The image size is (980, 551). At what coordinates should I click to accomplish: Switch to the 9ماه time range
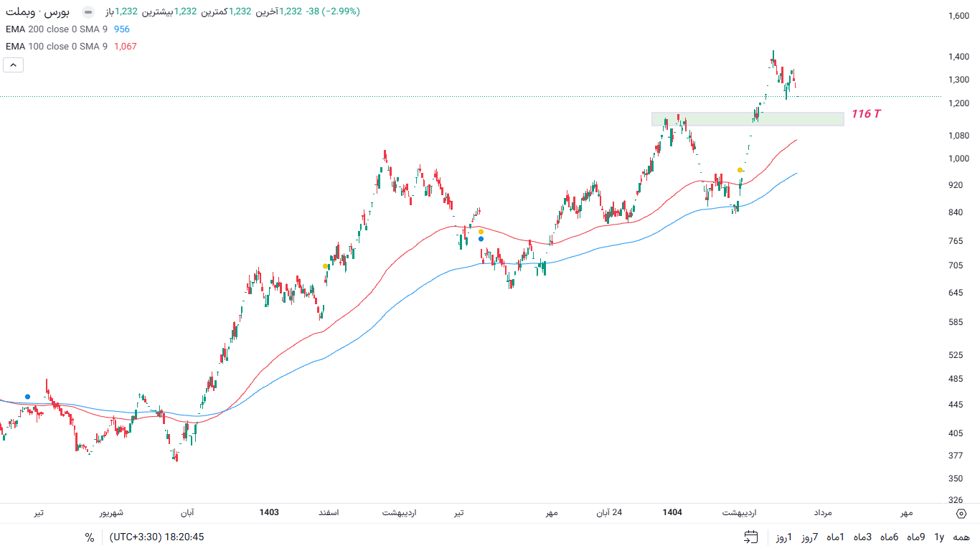point(916,537)
